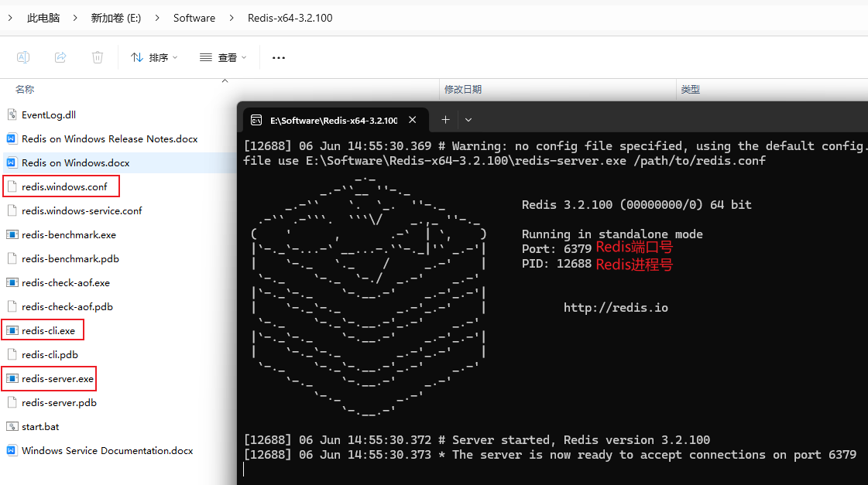The width and height of the screenshot is (868, 485).
Task: Click the redis-server.pdb file icon
Action: tap(12, 402)
